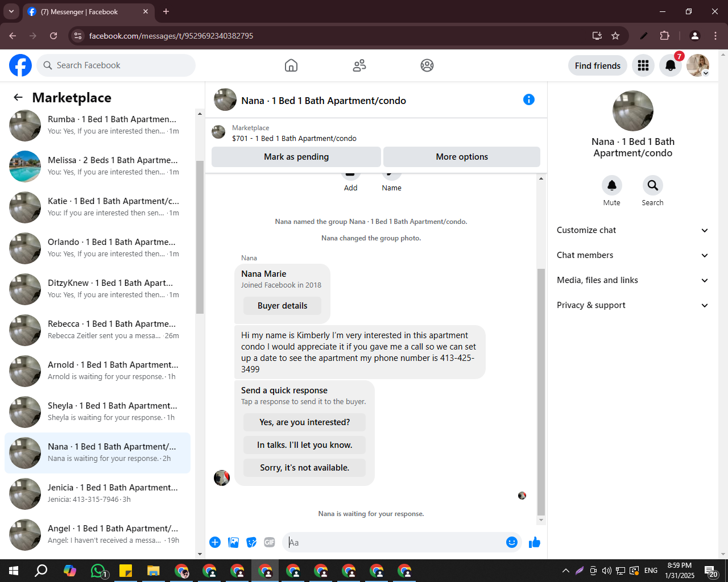Open Arnold apartment conversation
The image size is (728, 582).
(98, 371)
